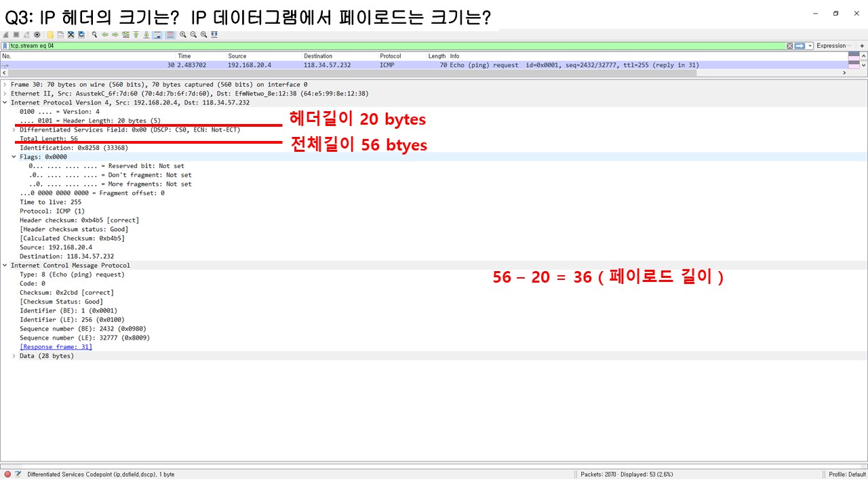Viewport: 868px width, 488px height.
Task: Zoom in the packet text
Action: 183,35
